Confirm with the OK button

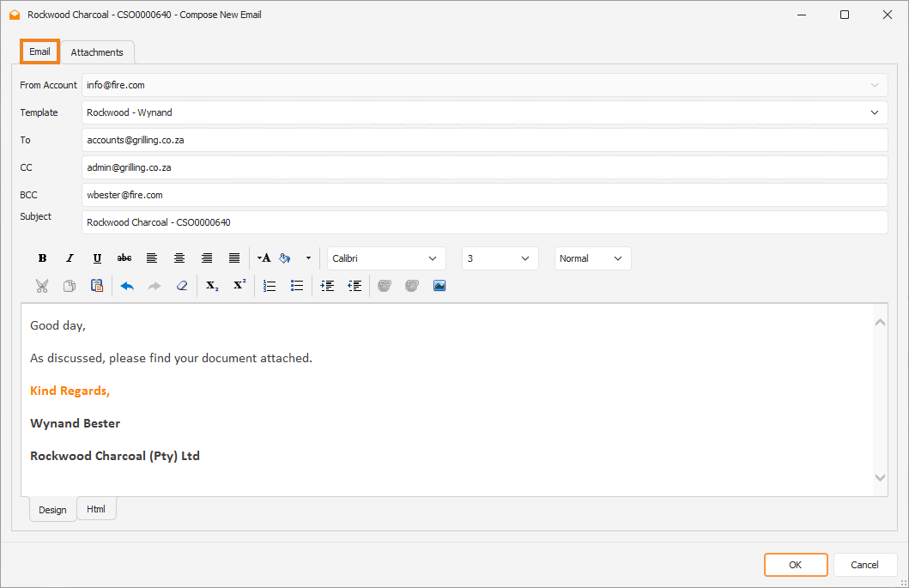[x=796, y=565]
